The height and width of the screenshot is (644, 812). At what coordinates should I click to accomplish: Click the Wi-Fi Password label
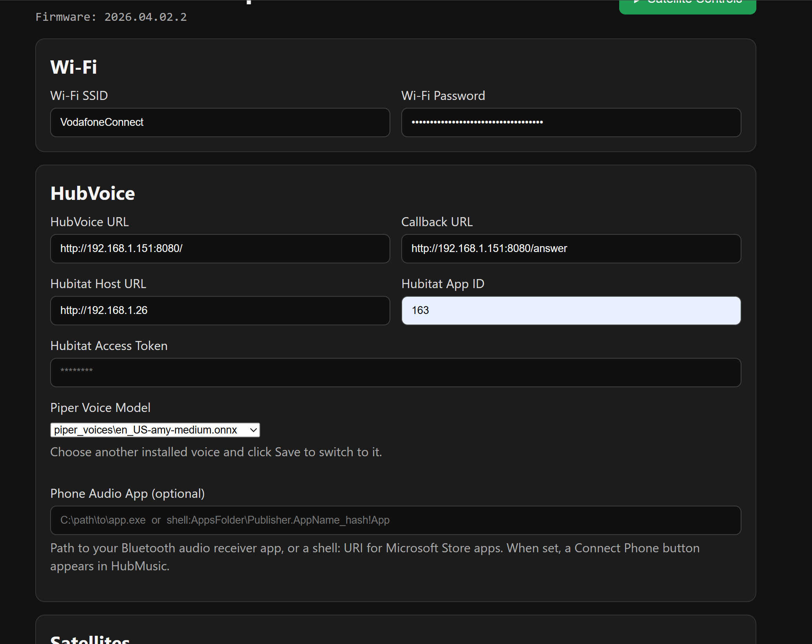coord(443,96)
